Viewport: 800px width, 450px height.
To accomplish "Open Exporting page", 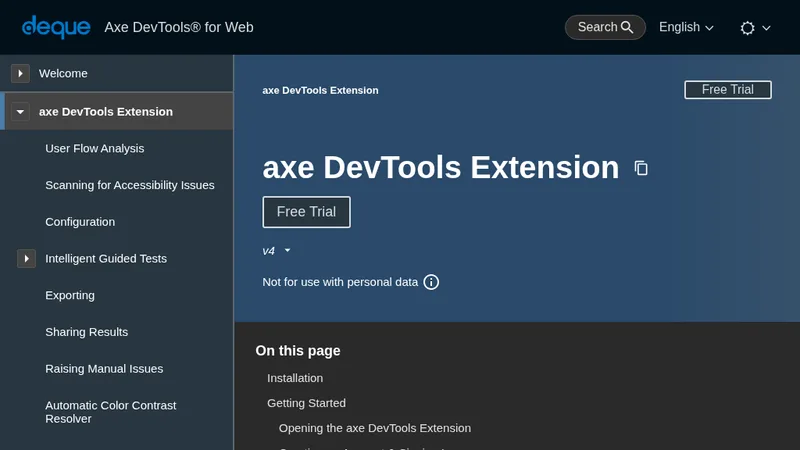I will [x=70, y=295].
